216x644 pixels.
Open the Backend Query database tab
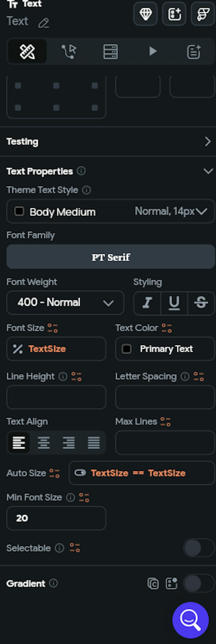(x=110, y=51)
